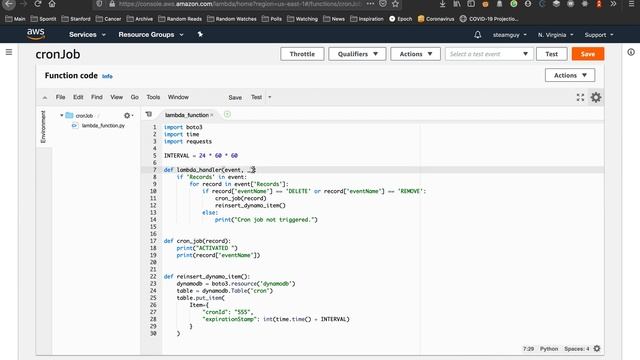Open the COVID-19 Projections bookmark
Viewport: 640px width, 360px height.
point(489,19)
